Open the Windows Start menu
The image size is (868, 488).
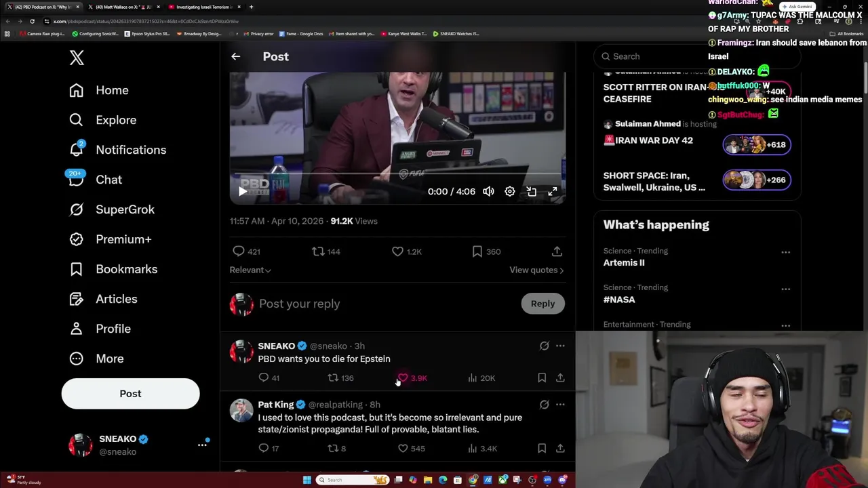click(x=307, y=480)
